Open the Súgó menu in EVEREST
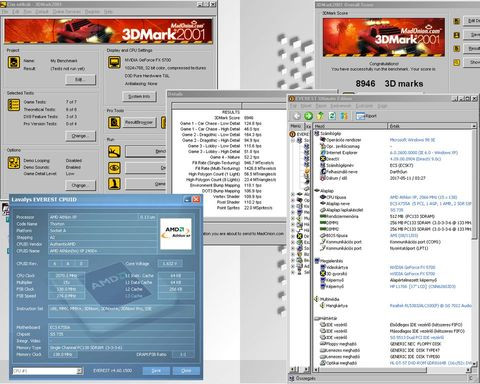The image size is (480, 384). click(382, 106)
